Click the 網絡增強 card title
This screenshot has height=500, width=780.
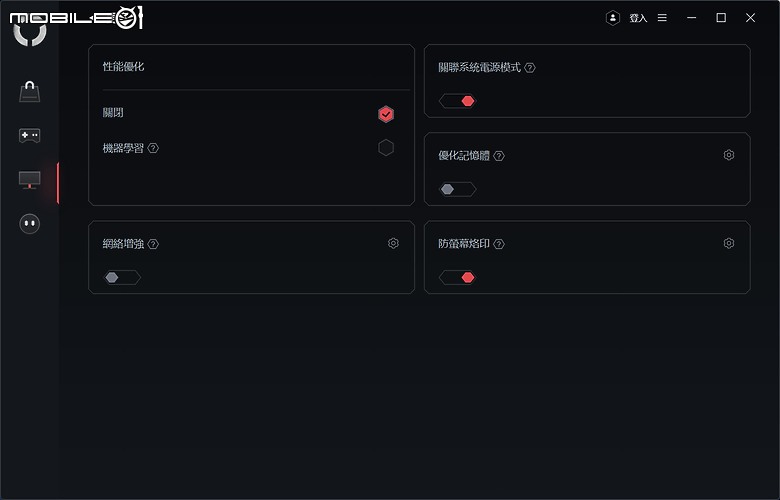click(x=123, y=244)
